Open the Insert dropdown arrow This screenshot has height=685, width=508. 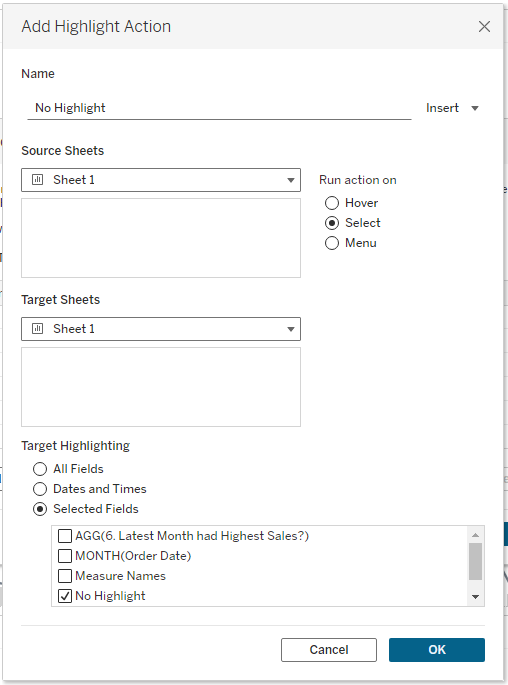point(475,108)
